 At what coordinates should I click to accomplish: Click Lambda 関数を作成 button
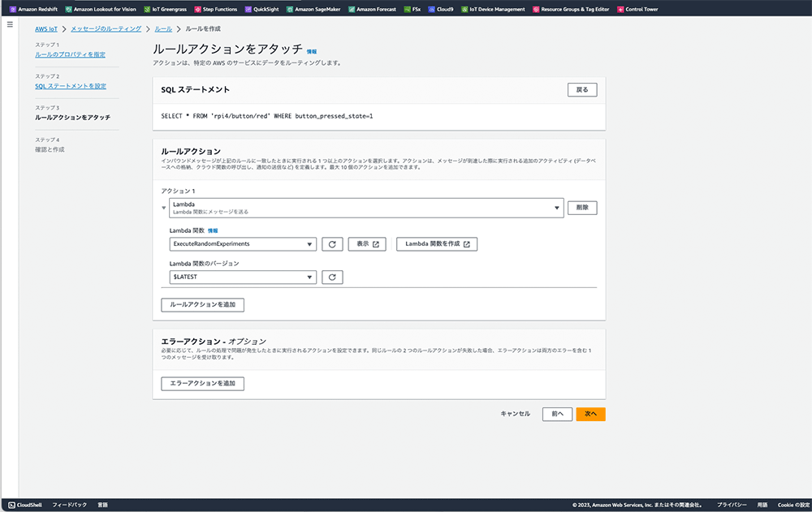[x=437, y=244]
